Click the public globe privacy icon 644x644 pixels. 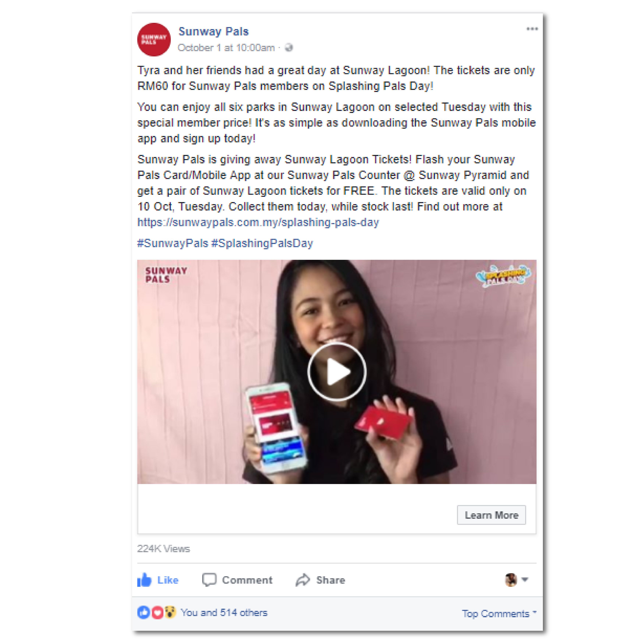tap(289, 48)
